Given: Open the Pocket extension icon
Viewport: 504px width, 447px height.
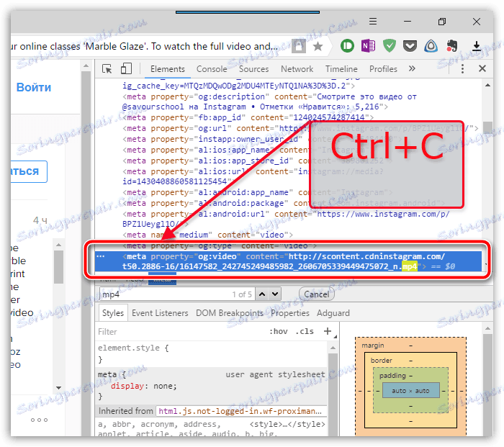Looking at the screenshot, I should 410,46.
